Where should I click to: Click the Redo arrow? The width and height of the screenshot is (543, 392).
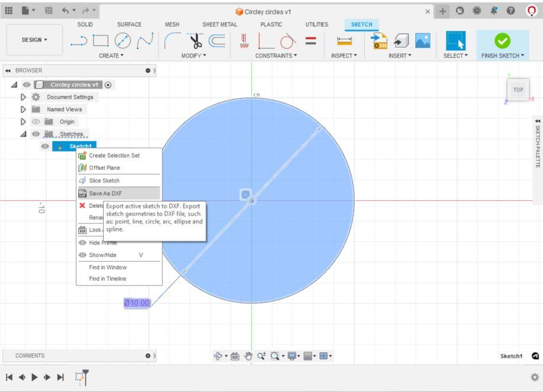coord(86,11)
